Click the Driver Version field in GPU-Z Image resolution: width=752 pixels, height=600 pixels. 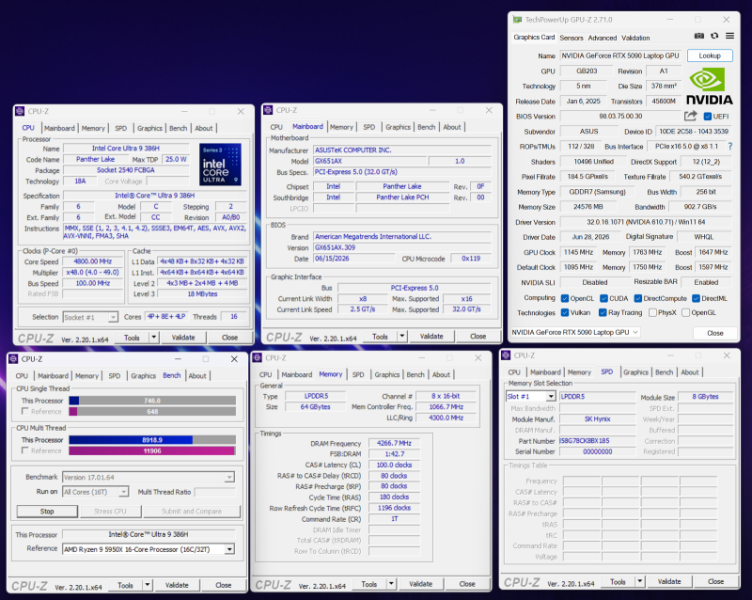pos(646,222)
